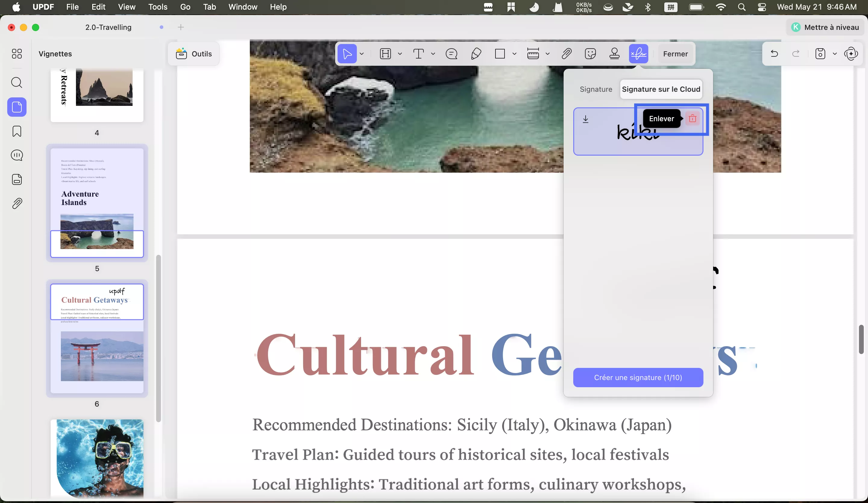Open the File menu
The image size is (868, 503).
[72, 7]
